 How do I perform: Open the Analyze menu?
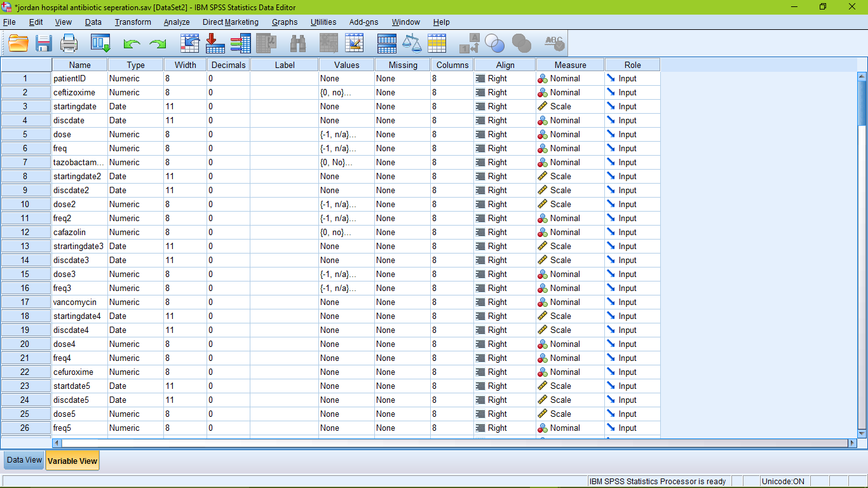coord(176,22)
